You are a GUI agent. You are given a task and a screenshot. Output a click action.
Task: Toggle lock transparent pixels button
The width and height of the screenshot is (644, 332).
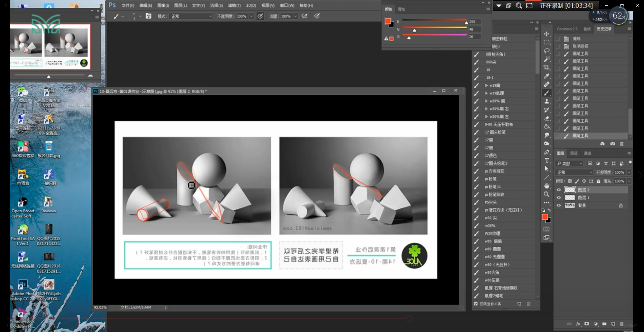pos(570,181)
